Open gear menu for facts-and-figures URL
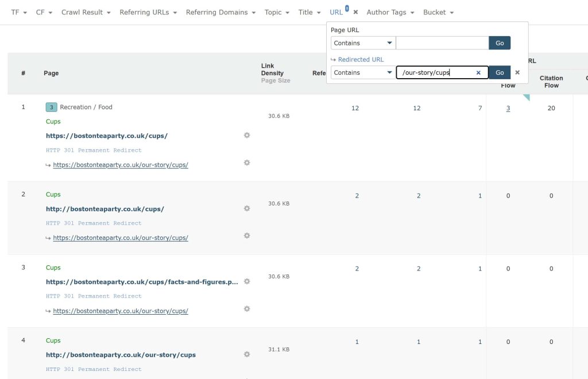The image size is (588, 379). point(247,281)
